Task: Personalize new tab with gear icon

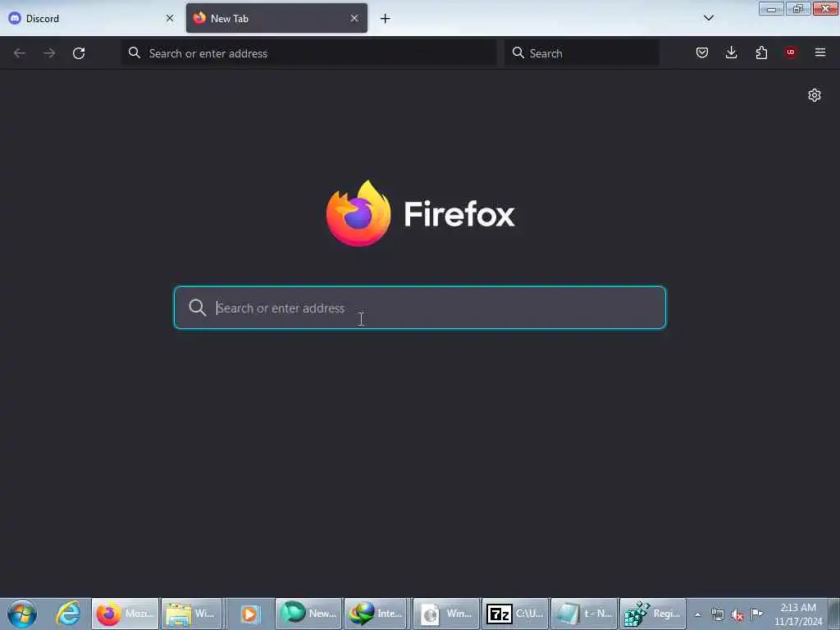Action: (x=815, y=95)
